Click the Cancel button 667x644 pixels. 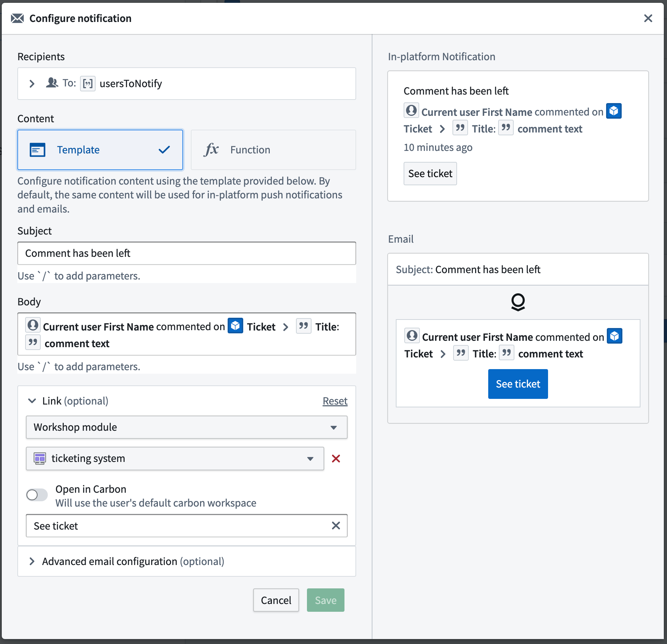coord(276,600)
